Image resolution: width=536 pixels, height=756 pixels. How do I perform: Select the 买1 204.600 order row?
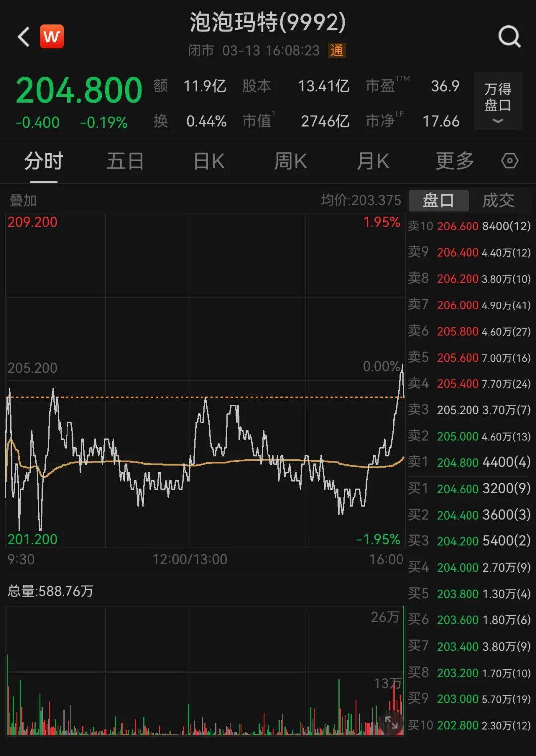tap(469, 489)
